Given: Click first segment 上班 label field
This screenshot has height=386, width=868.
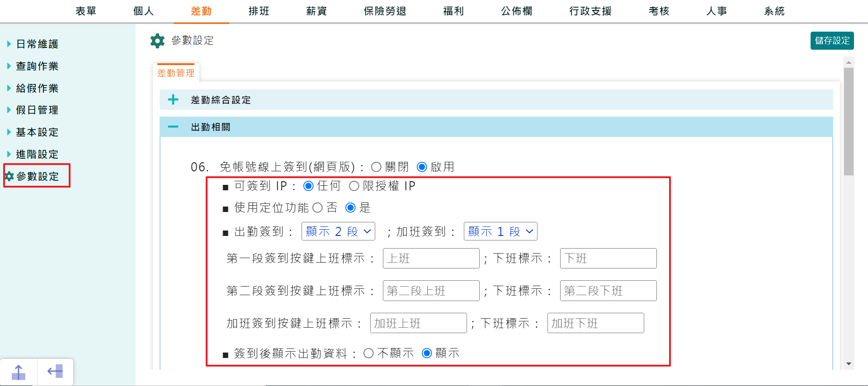Looking at the screenshot, I should tap(431, 259).
